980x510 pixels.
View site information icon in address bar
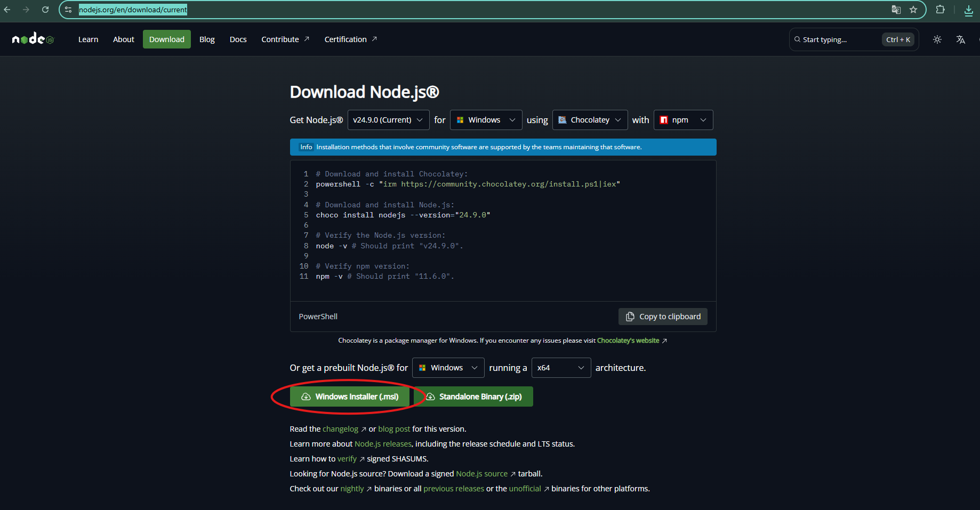68,10
